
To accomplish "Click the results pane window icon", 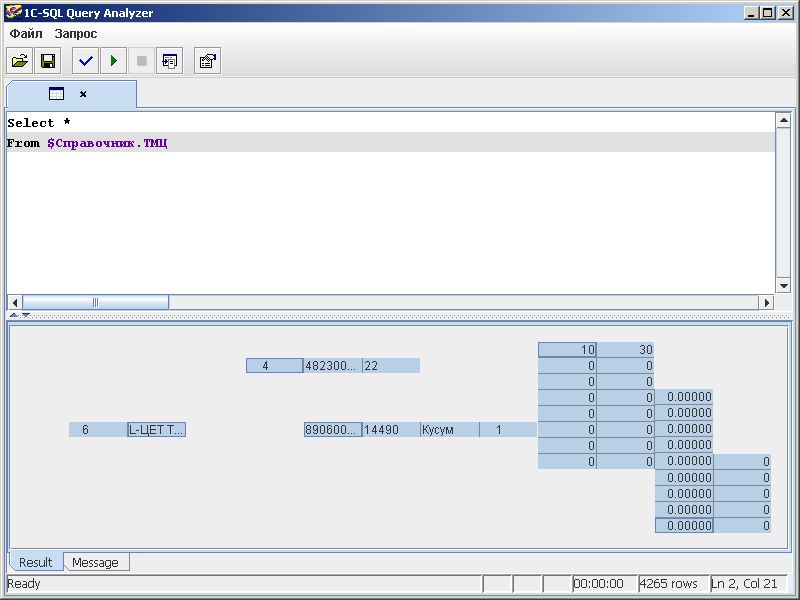I will click(x=169, y=61).
